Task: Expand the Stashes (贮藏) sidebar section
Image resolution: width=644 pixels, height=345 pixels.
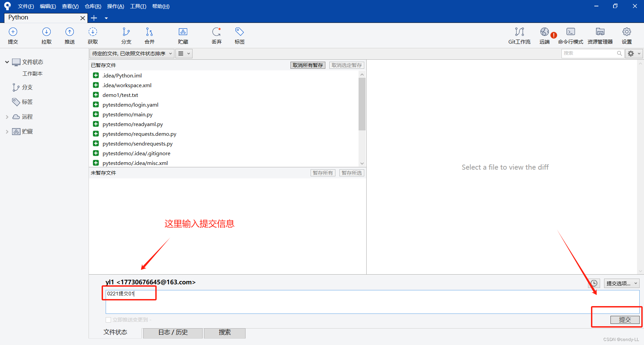Action: (7, 131)
